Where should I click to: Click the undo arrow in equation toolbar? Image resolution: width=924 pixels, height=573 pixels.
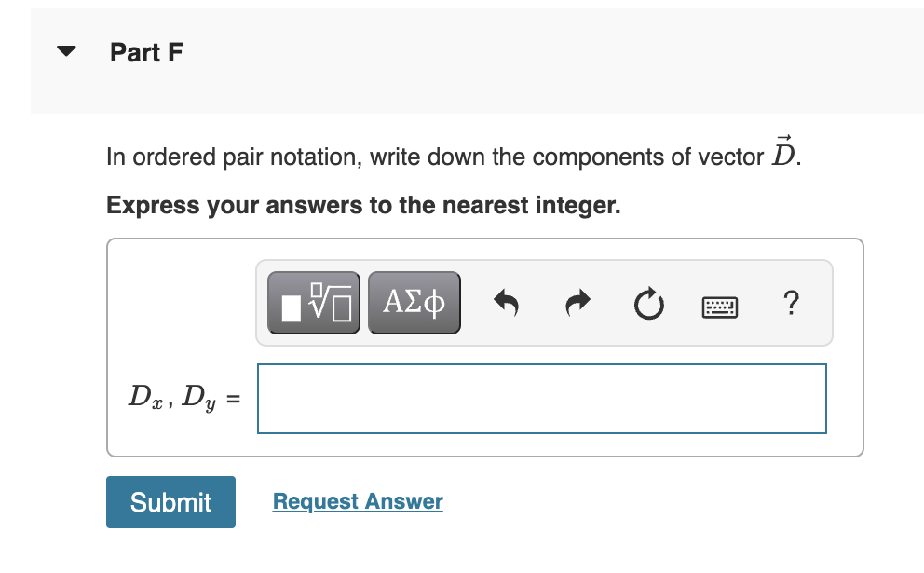[x=506, y=302]
